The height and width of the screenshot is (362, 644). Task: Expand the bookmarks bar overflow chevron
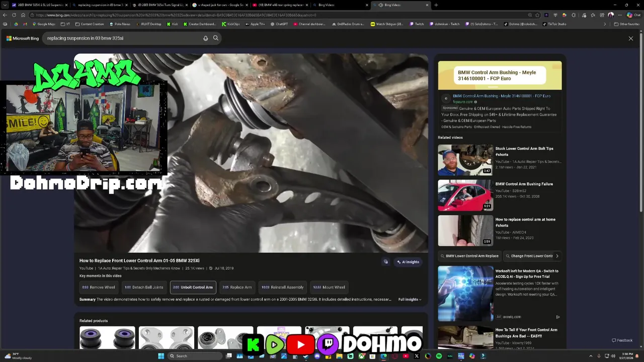605,24
